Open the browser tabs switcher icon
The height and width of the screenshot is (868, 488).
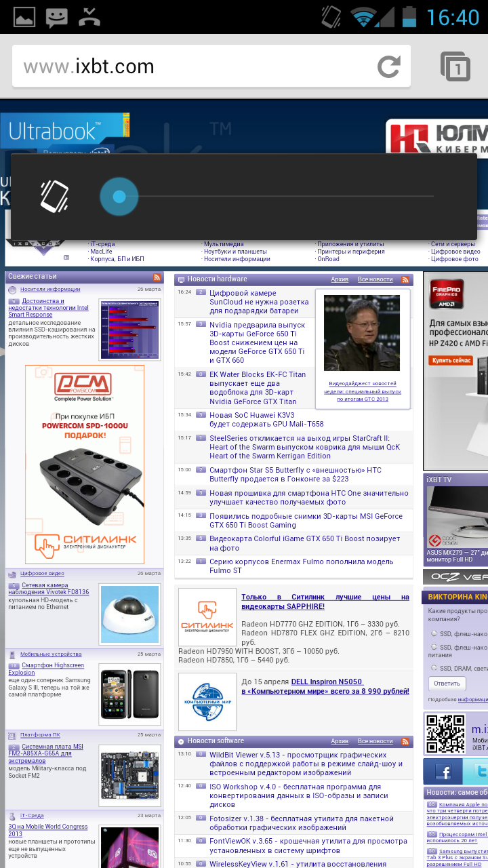point(455,66)
